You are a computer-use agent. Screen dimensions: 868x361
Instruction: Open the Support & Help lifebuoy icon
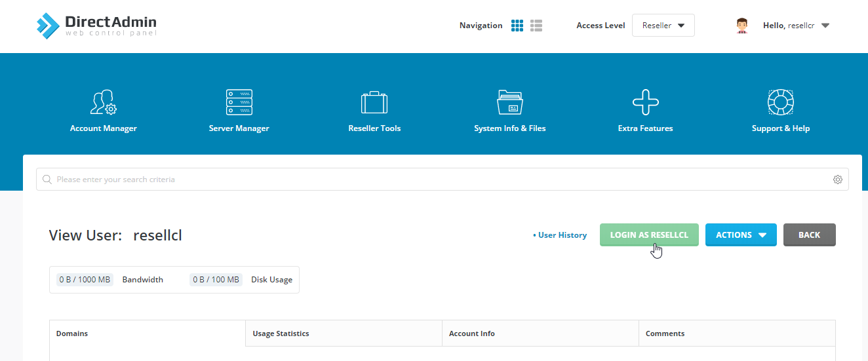781,102
